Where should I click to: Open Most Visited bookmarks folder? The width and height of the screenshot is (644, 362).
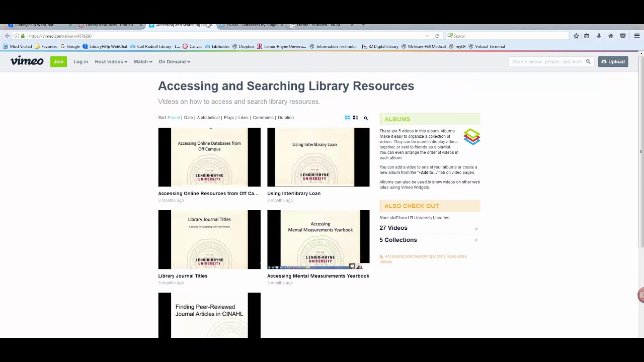click(18, 47)
